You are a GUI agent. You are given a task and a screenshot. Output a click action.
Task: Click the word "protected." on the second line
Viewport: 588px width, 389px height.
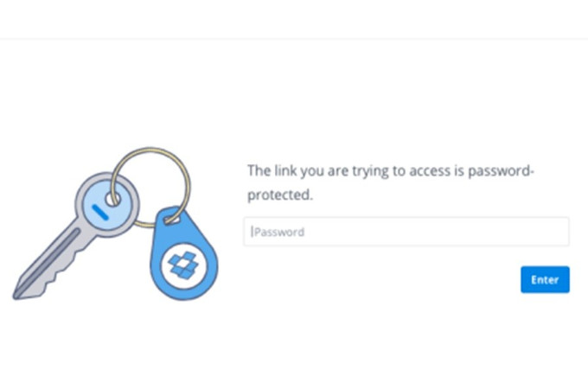280,195
